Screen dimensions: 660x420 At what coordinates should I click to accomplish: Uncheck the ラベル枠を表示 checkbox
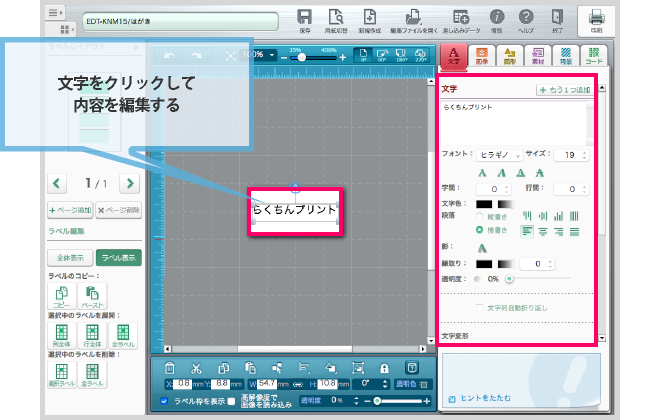tap(165, 401)
